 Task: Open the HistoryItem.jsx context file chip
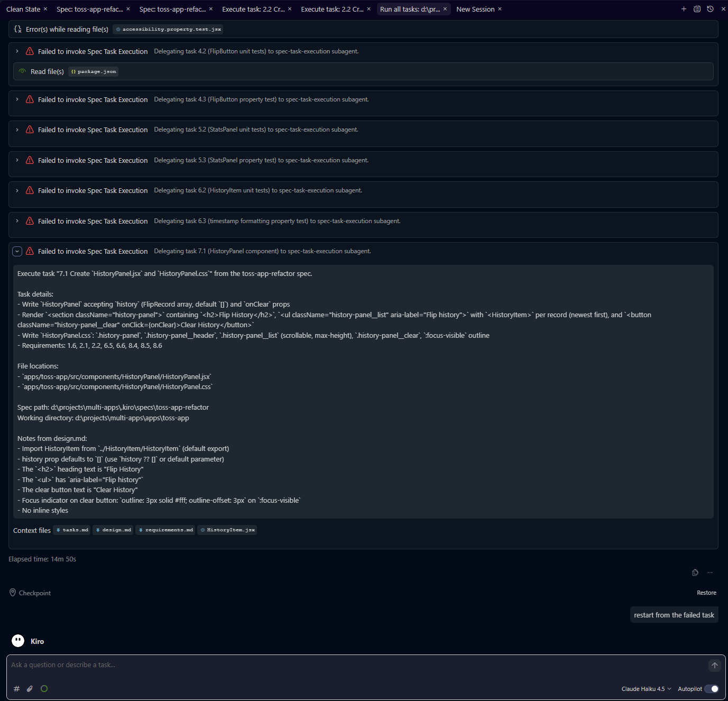227,530
